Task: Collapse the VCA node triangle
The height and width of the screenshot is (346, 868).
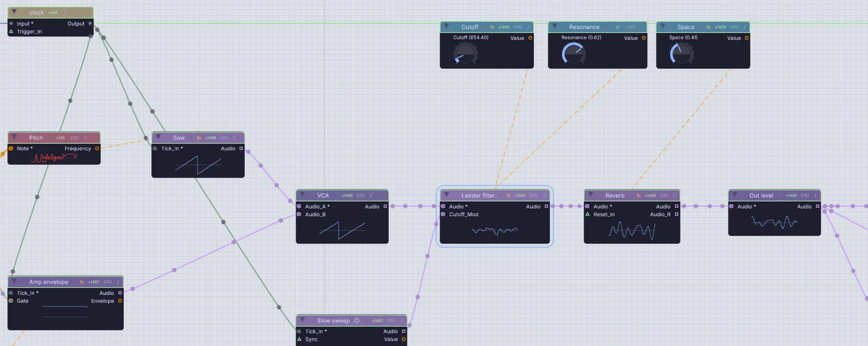Action: point(302,195)
